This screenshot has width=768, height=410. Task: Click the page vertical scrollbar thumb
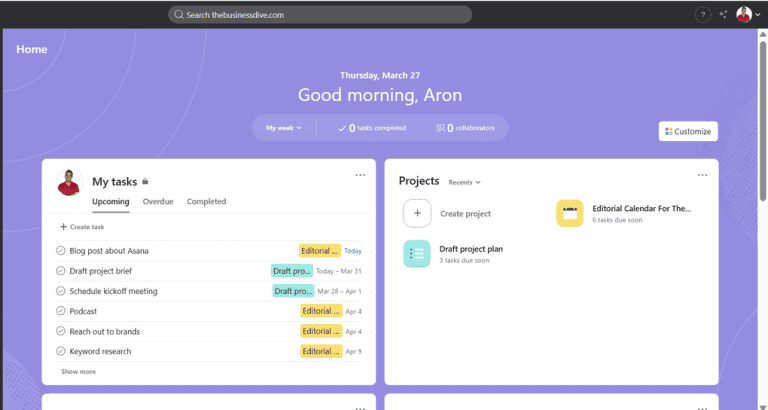tap(763, 120)
